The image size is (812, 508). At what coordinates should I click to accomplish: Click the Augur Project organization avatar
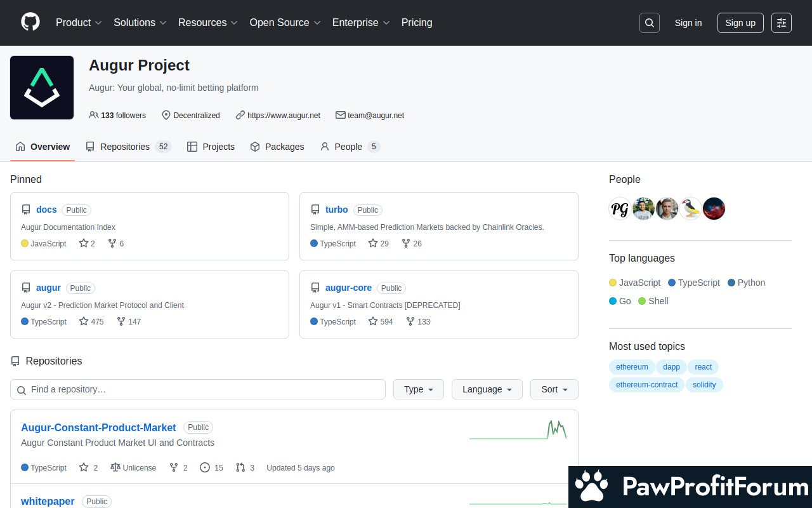42,88
